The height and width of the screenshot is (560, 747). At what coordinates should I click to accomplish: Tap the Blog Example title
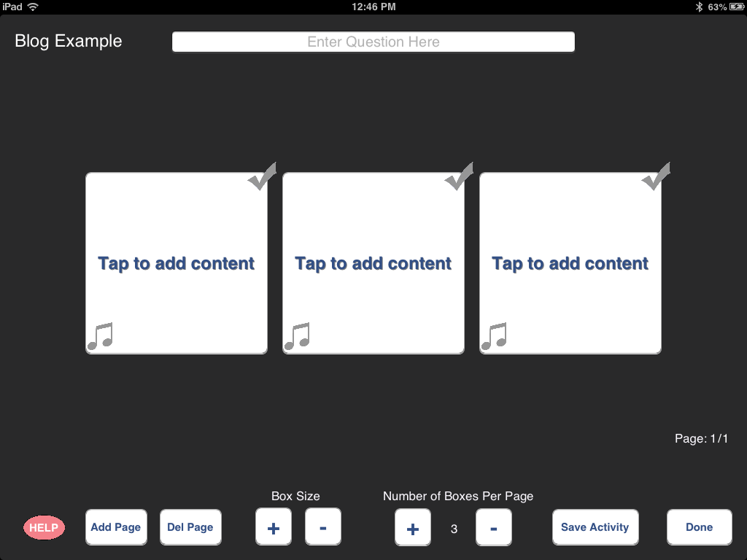(x=69, y=41)
